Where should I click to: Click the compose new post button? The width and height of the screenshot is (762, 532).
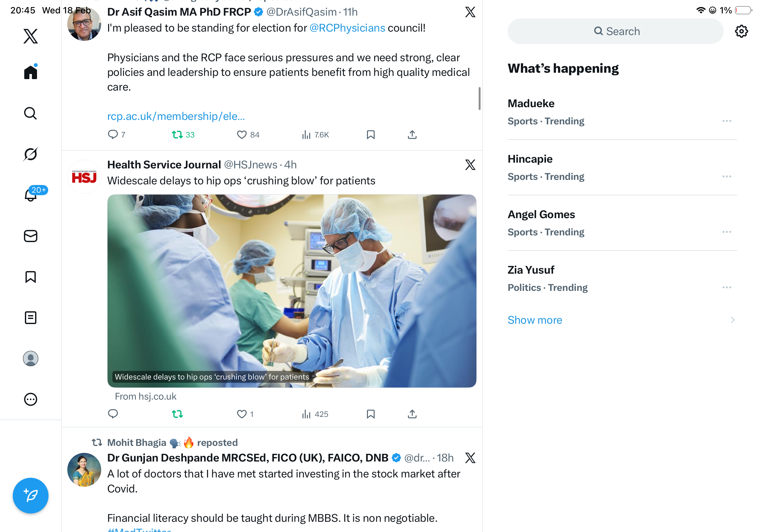[31, 496]
